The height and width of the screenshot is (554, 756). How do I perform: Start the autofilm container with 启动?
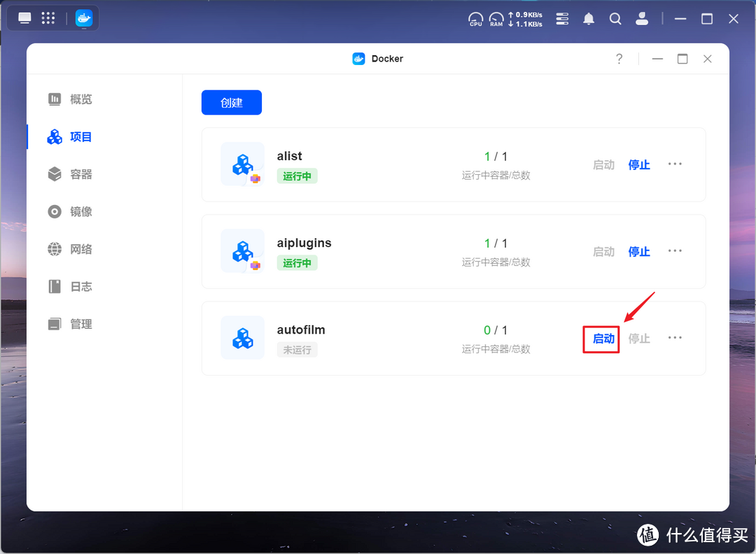[601, 338]
